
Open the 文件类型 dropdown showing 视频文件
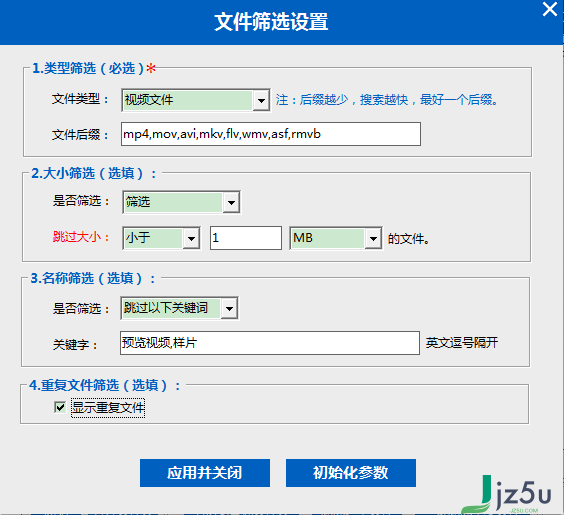[196, 100]
